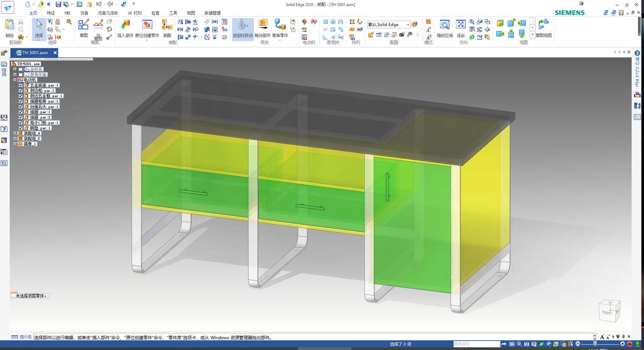Uncheck the 脚垫.par:1 checkbox
The image size is (644, 350).
(x=21, y=128)
